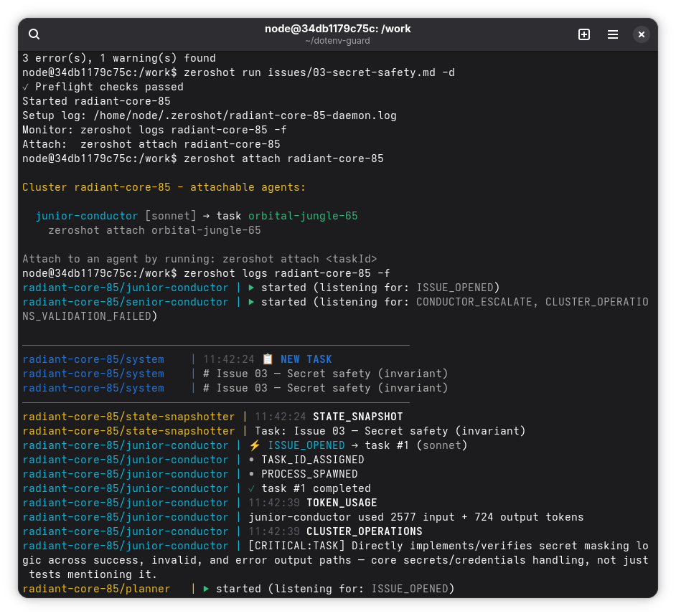The image size is (676, 616).
Task: Click the green play arrow on the planner line
Action: point(206,589)
